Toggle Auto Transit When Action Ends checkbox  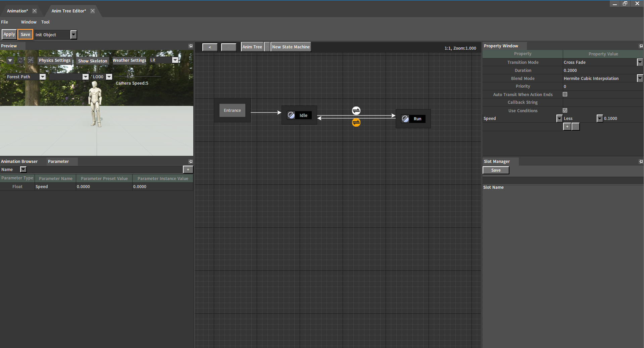point(565,94)
